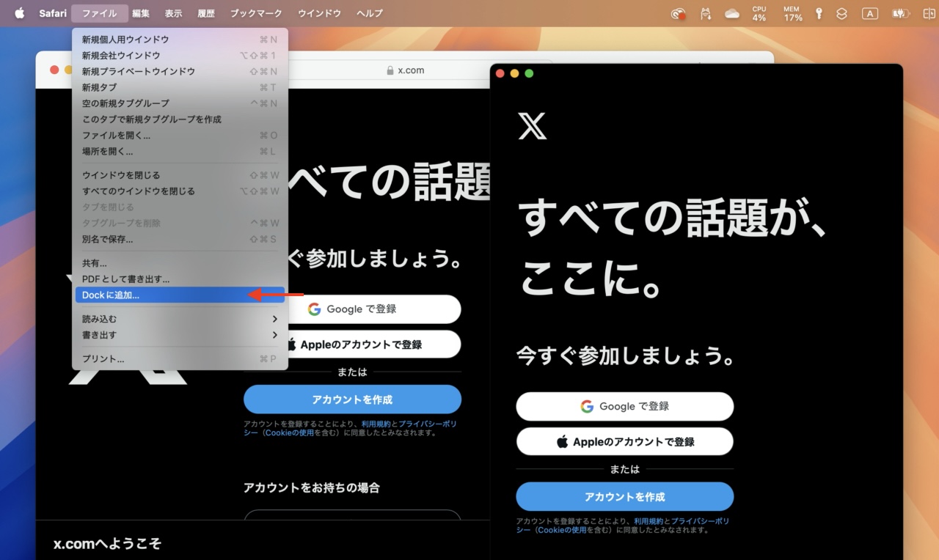Choose 空の新規タブグループ
This screenshot has width=939, height=560.
(180, 103)
